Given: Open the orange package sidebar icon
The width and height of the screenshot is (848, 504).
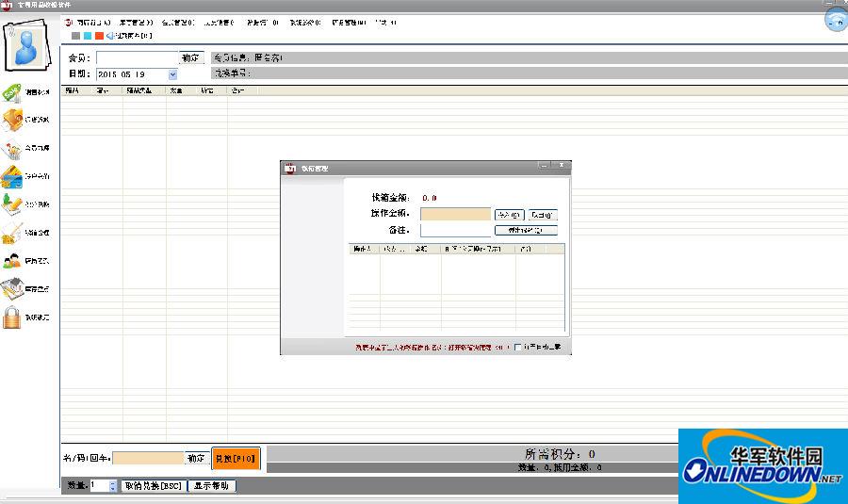Looking at the screenshot, I should (12, 120).
